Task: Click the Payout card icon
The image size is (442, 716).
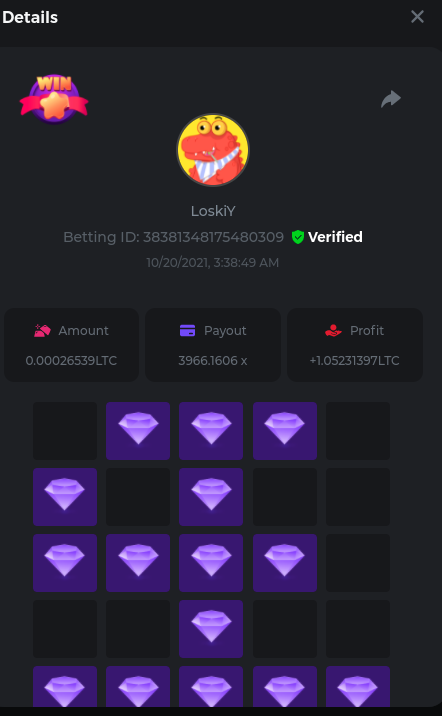Action: coord(188,331)
